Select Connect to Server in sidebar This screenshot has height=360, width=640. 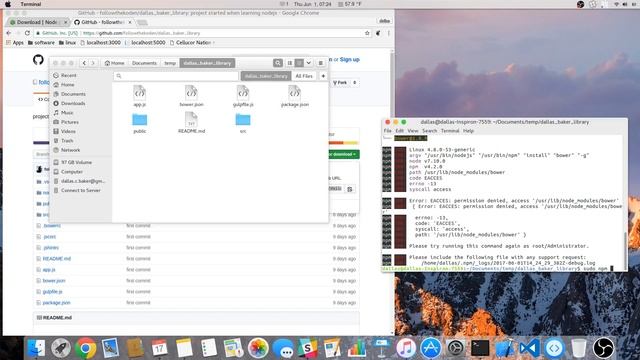click(x=80, y=190)
